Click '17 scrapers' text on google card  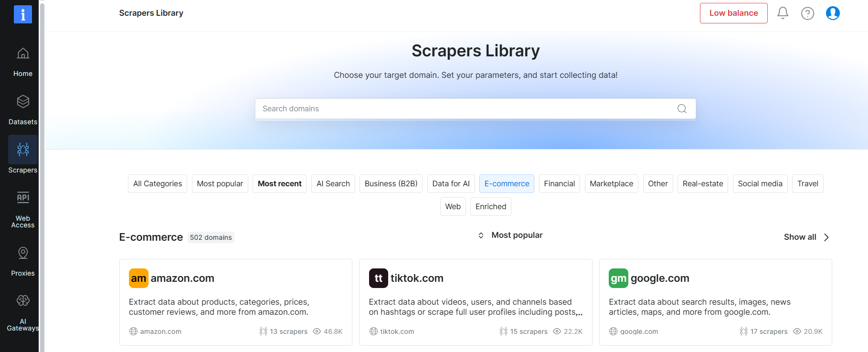coord(769,331)
